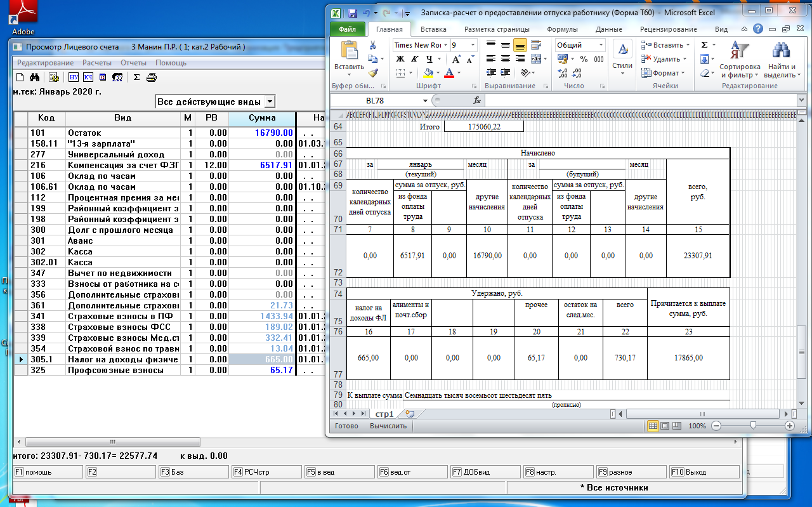
Task: Switch to the Разметка страницы ribbon tab
Action: coord(497,29)
